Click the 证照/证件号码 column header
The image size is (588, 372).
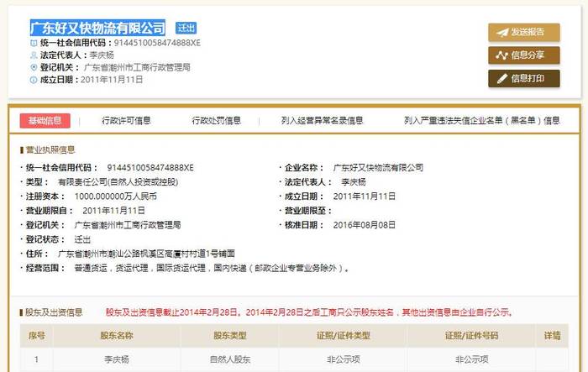(x=471, y=335)
